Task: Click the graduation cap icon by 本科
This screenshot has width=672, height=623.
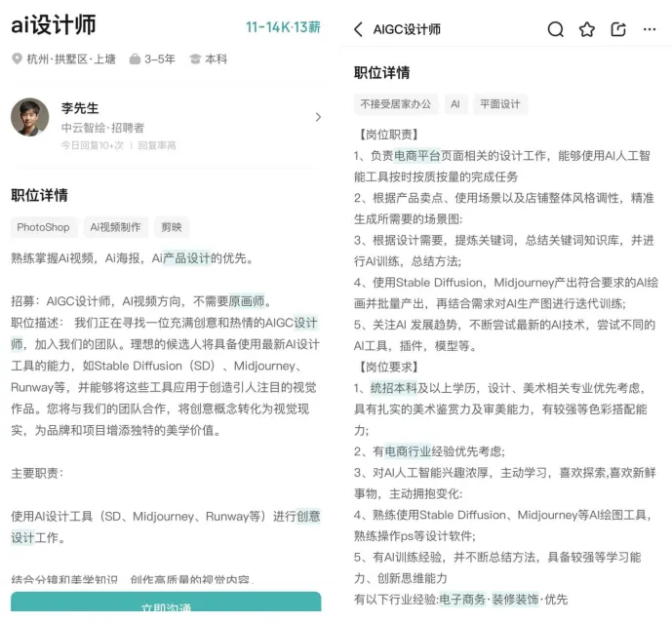Action: tap(195, 58)
